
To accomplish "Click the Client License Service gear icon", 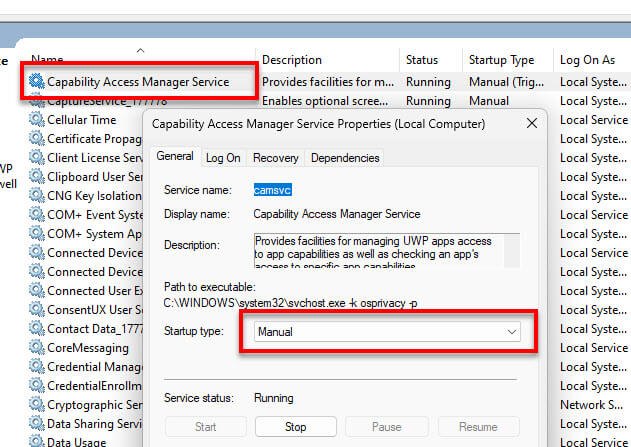I will (x=37, y=157).
